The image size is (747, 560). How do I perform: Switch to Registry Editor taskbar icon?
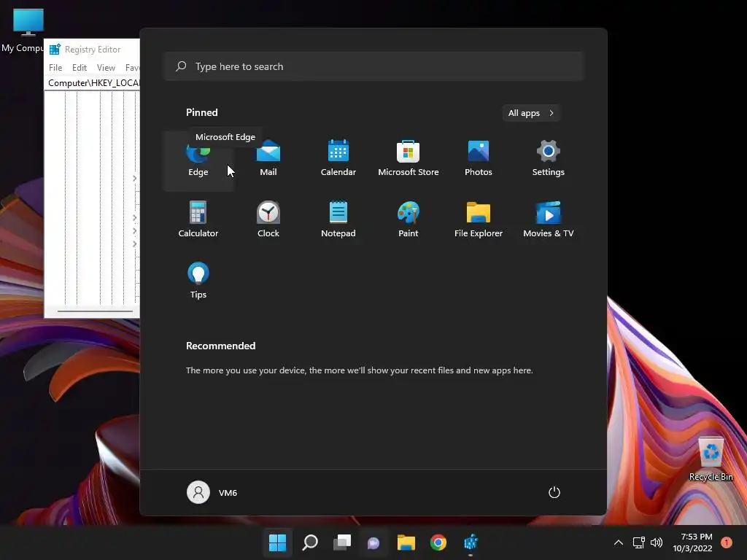coord(471,542)
